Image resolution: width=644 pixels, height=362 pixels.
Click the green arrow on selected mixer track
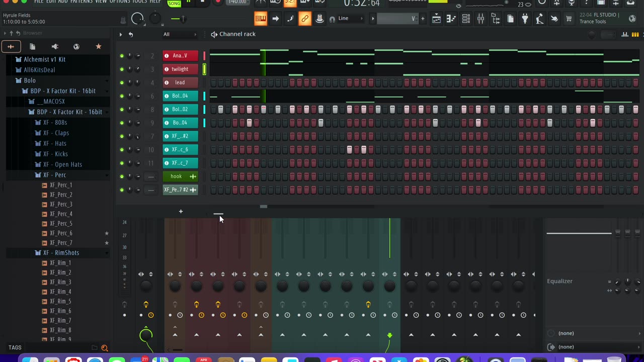point(389,335)
